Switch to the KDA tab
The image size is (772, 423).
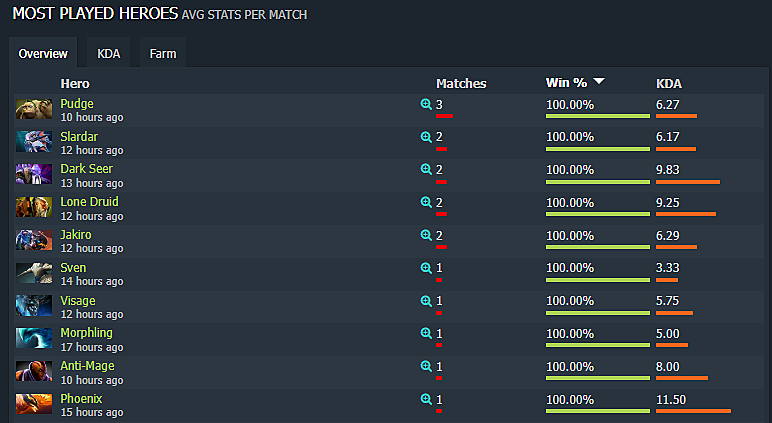[x=108, y=53]
